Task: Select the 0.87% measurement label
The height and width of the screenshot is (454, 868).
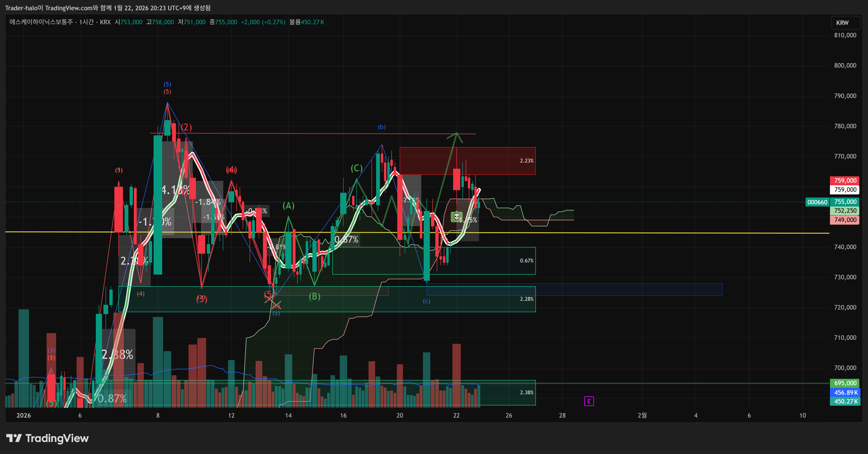Action: coord(112,399)
